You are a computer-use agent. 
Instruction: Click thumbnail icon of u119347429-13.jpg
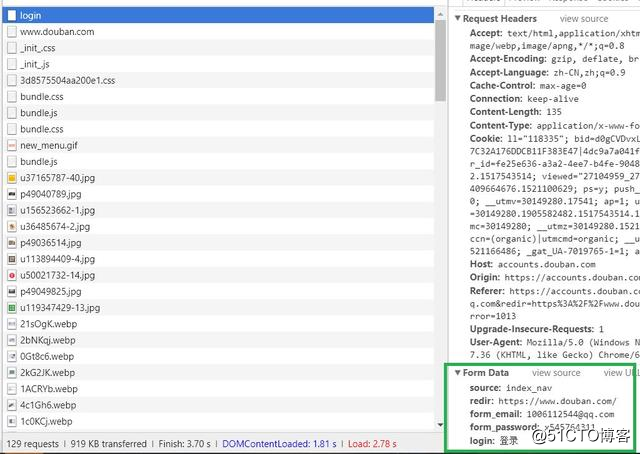[x=12, y=308]
